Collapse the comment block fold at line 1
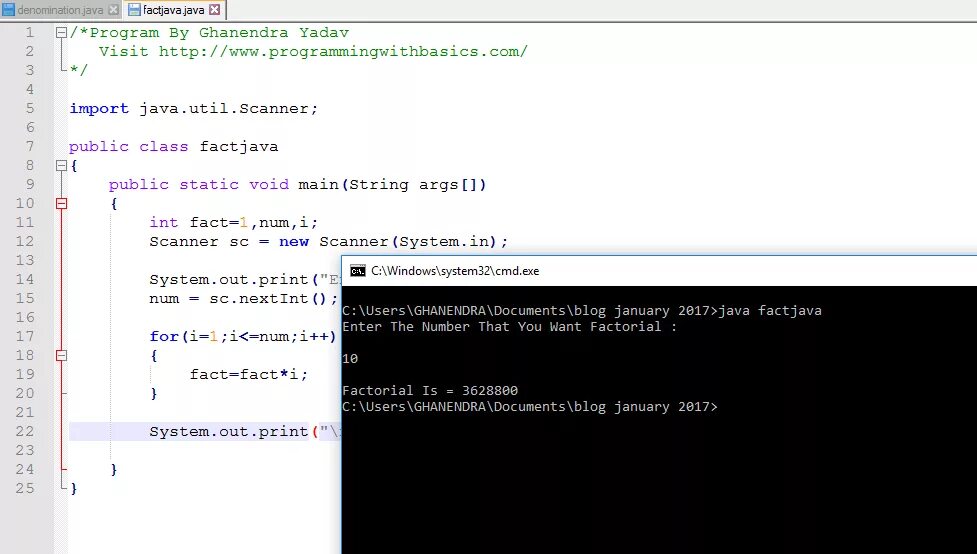 [x=61, y=32]
